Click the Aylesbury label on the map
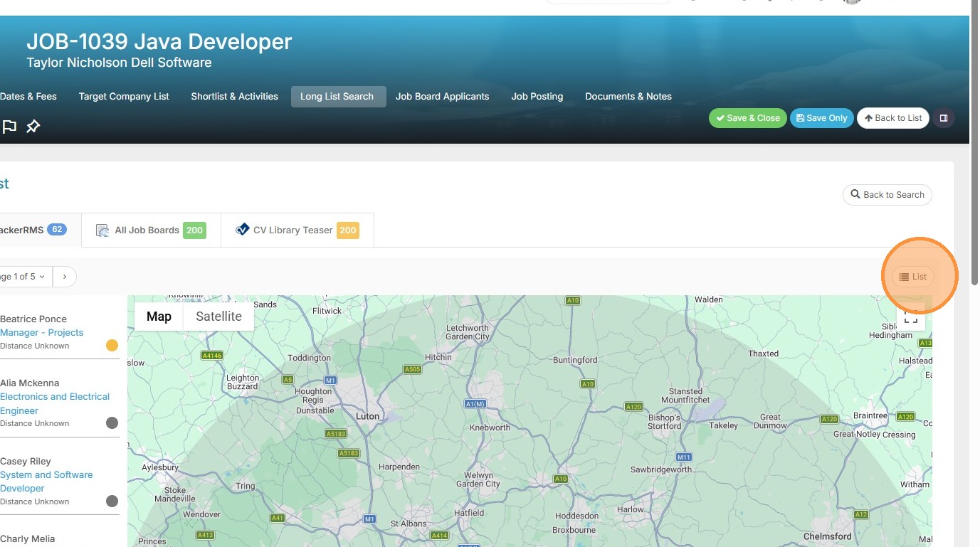The height and width of the screenshot is (547, 980). tap(160, 468)
